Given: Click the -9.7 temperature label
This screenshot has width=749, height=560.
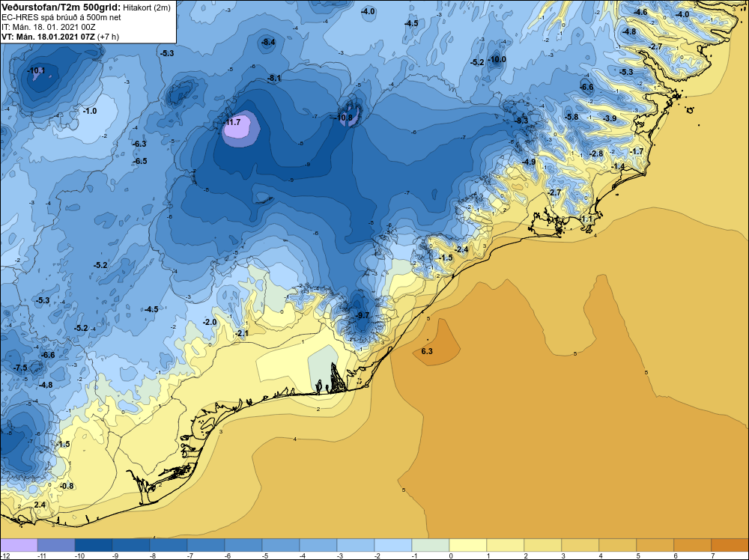Looking at the screenshot, I should point(363,316).
